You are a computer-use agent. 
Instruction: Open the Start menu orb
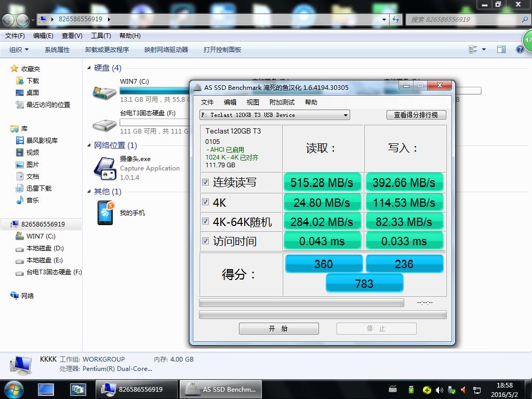pos(13,390)
